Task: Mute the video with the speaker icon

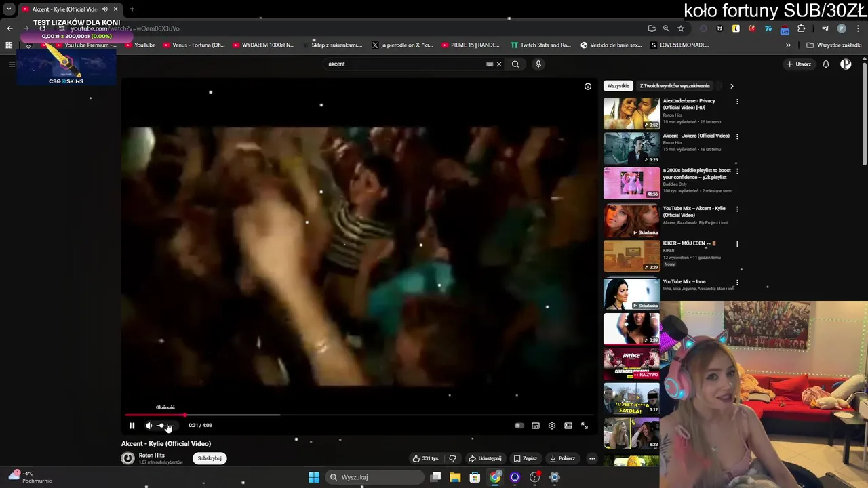Action: pos(149,426)
